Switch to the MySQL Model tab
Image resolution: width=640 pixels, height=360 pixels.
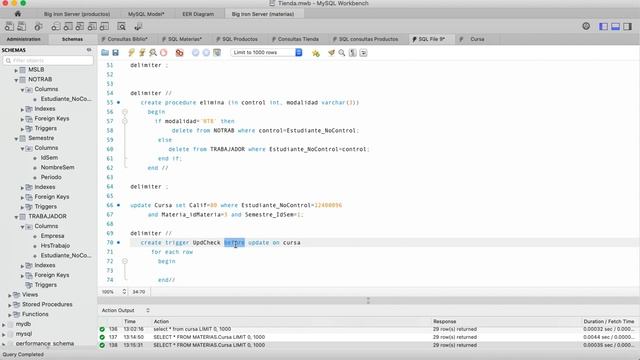[x=146, y=14]
